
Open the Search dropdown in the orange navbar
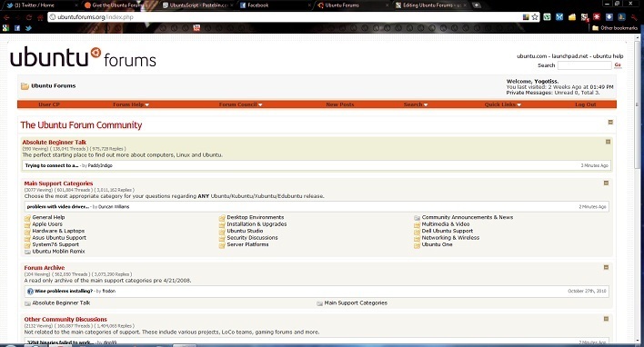pyautogui.click(x=416, y=104)
